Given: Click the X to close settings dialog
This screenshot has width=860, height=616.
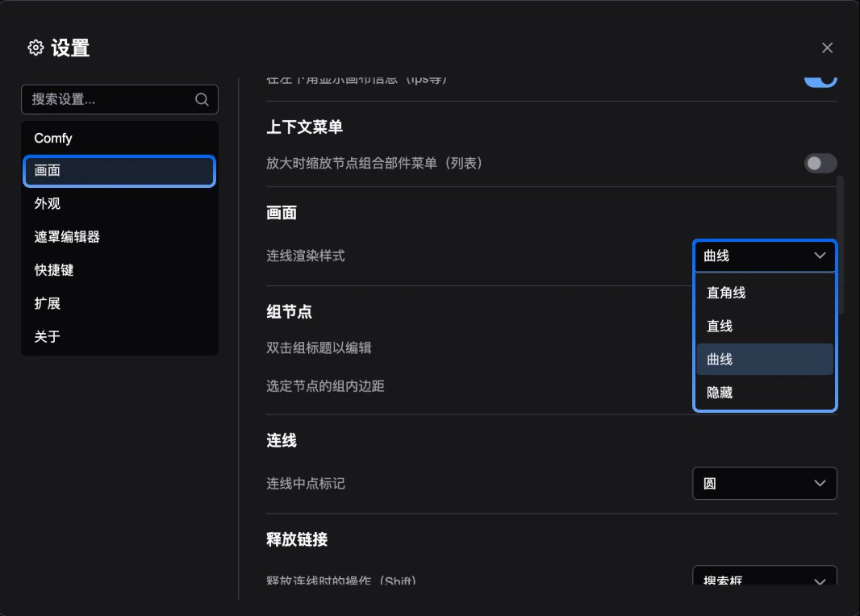Looking at the screenshot, I should [x=827, y=48].
